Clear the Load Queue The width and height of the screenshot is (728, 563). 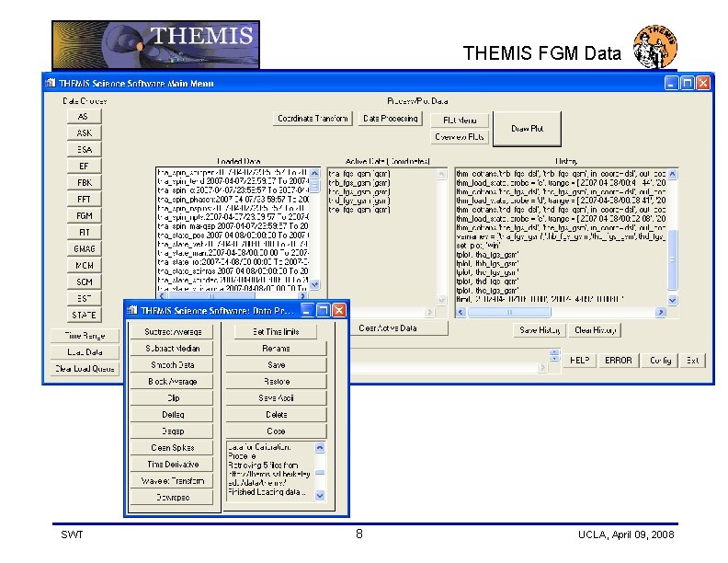coord(85,369)
